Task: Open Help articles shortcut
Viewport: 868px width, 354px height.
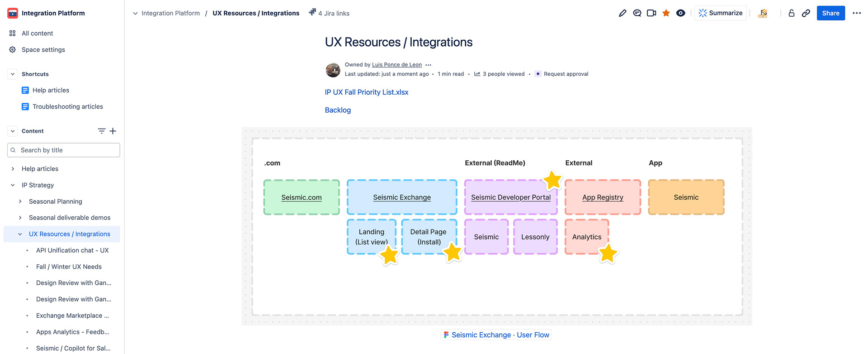Action: (51, 90)
